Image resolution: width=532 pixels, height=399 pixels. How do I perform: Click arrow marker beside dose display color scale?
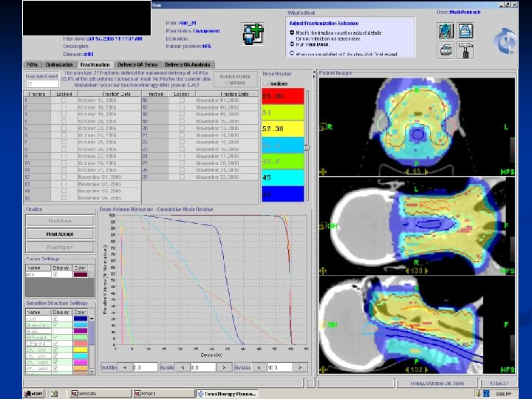(307, 148)
